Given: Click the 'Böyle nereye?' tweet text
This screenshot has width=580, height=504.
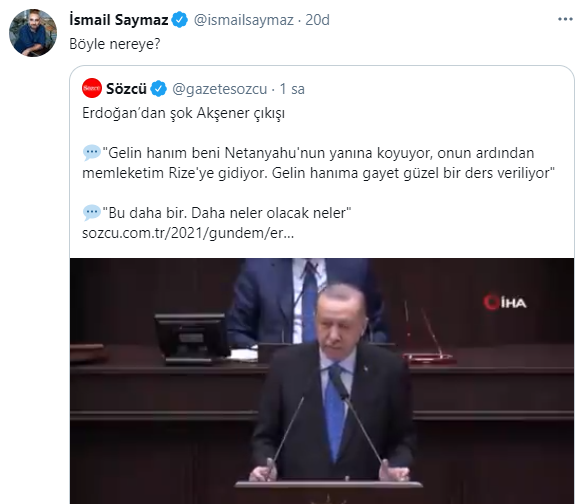Looking at the screenshot, I should (115, 44).
